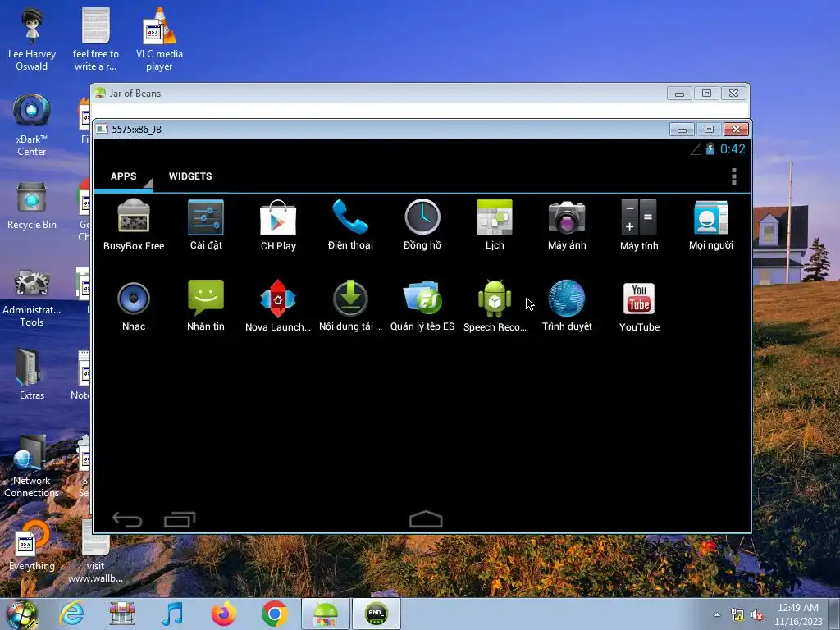Screen dimensions: 840x630
Task: Open the Nhắn tin messaging app
Action: coord(206,306)
